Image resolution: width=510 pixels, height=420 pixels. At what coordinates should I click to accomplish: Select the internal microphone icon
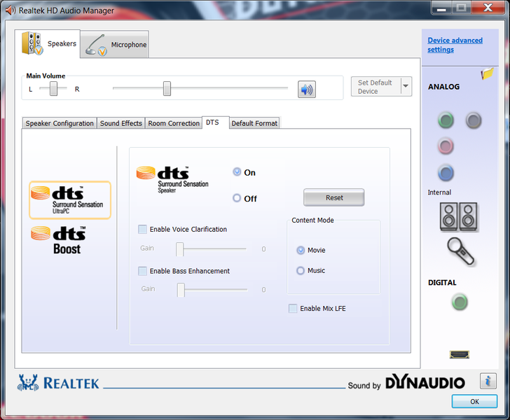[460, 251]
